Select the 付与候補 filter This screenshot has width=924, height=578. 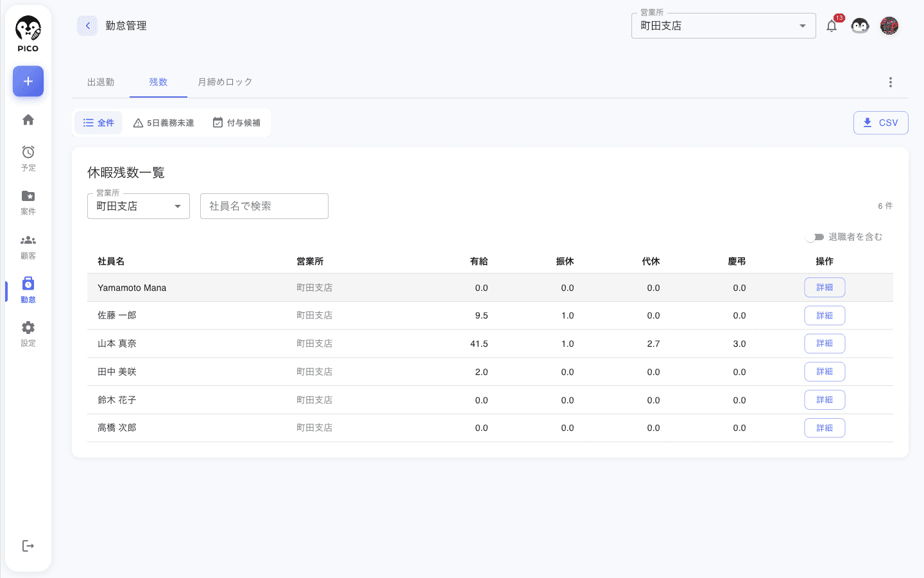[x=237, y=123]
